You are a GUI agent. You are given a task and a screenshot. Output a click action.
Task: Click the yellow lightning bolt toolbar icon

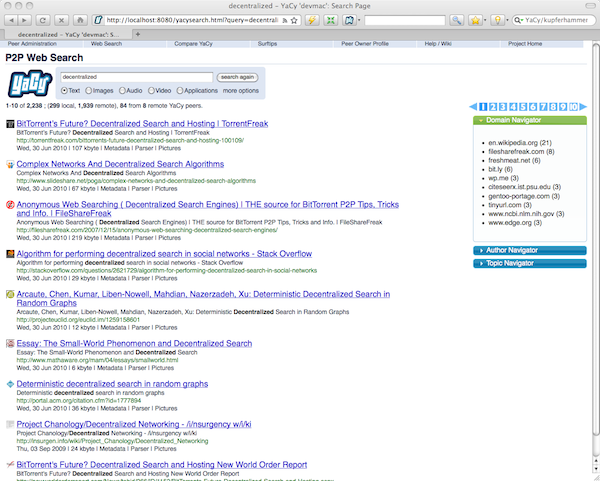[x=312, y=20]
